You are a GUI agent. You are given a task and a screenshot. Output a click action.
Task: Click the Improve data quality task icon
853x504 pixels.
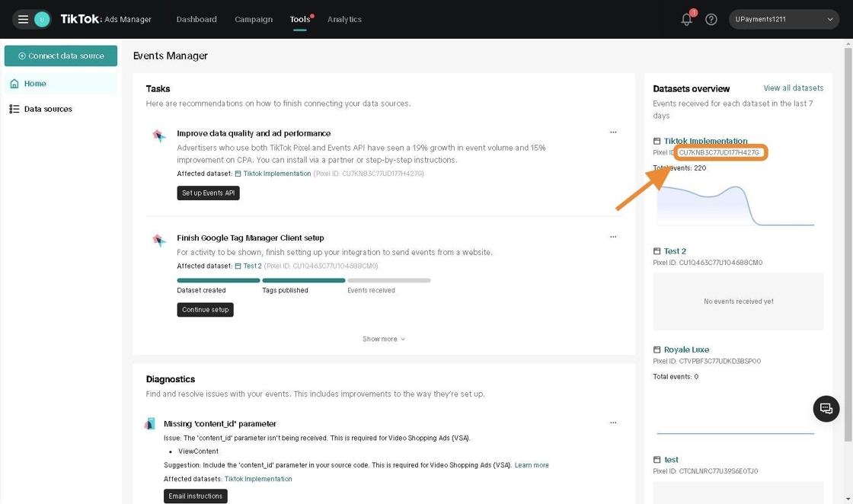point(159,136)
